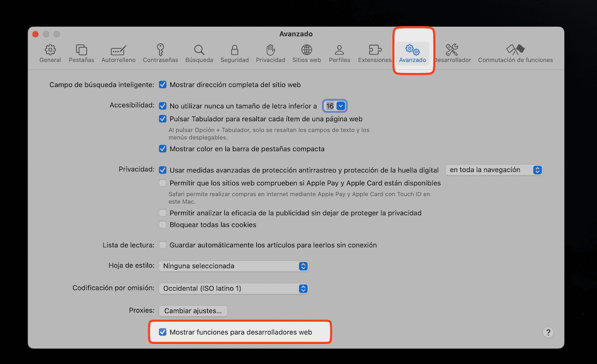
Task: Go to the Contraseñas pane
Action: click(160, 53)
